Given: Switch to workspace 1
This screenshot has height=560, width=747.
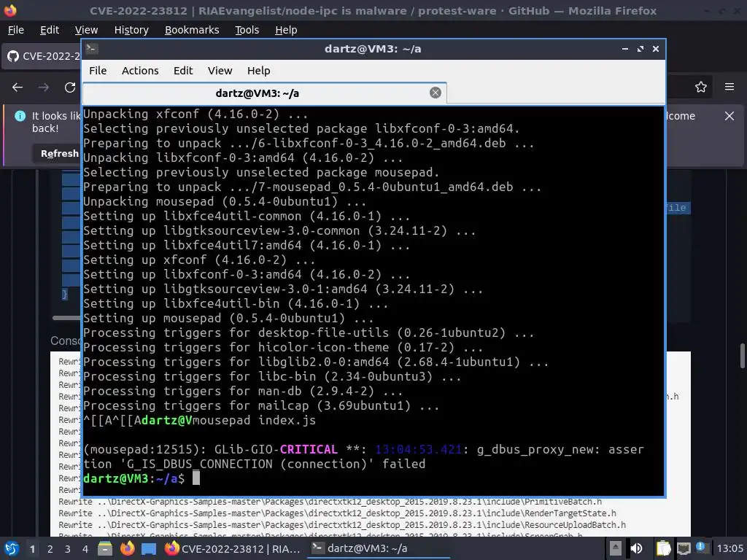Looking at the screenshot, I should pyautogui.click(x=32, y=549).
